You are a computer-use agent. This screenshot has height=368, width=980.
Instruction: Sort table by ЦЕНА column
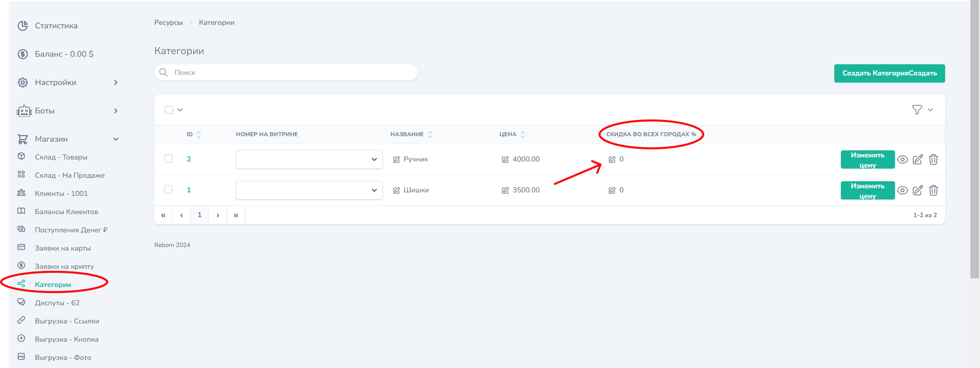pos(512,135)
